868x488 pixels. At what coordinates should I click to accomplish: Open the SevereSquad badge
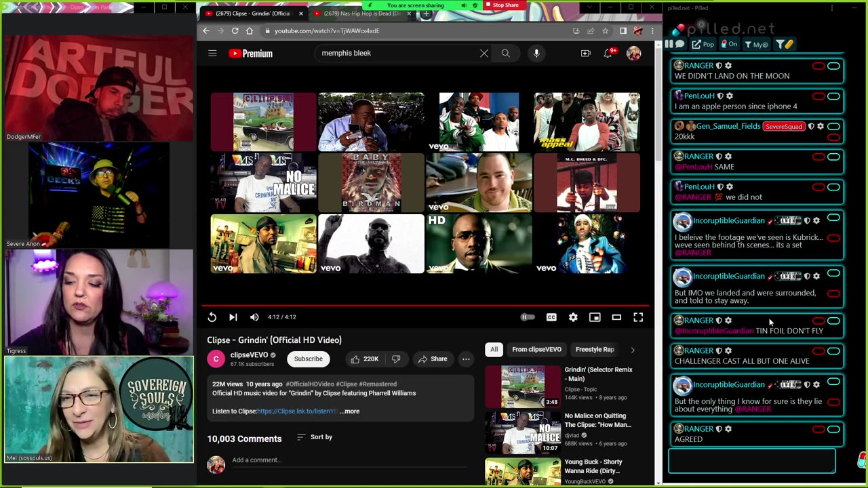coord(784,127)
